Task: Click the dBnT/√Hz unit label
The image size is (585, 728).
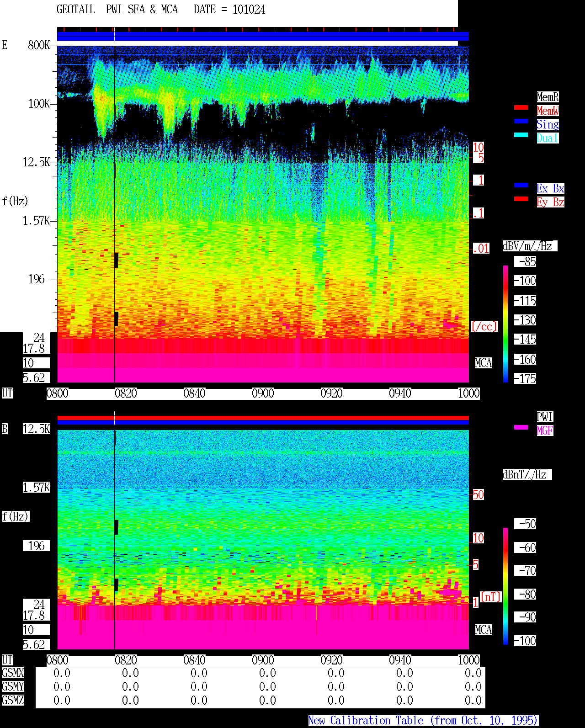Action: [x=527, y=474]
